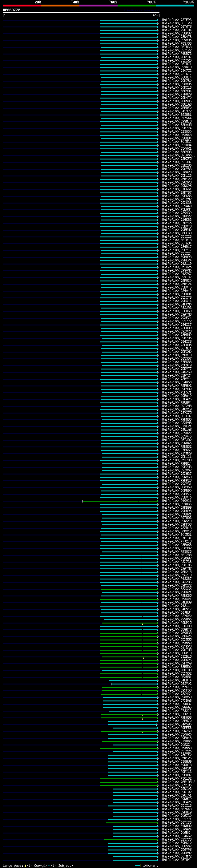Viewport: 197px width, 868px height.
Task: Select hit UniRef100_Q42114
Action: pyautogui.click(x=176, y=606)
